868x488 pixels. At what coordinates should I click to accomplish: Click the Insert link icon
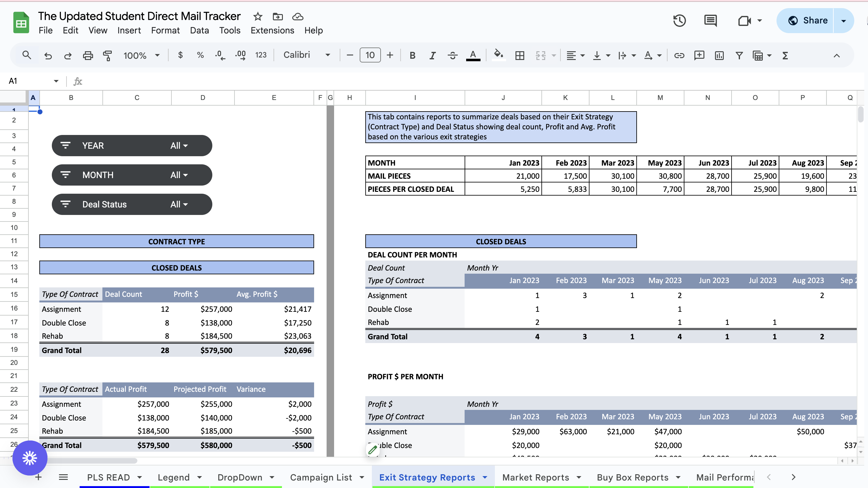679,55
